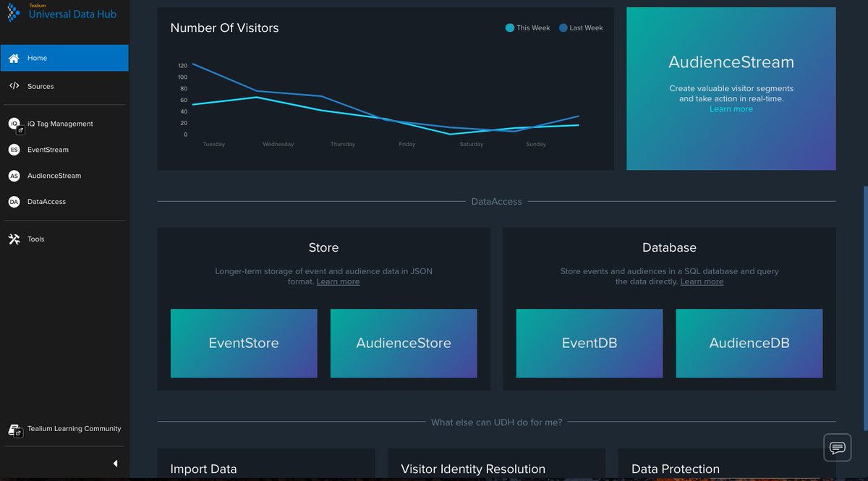
Task: Click the Wednesday axis label
Action: [278, 144]
